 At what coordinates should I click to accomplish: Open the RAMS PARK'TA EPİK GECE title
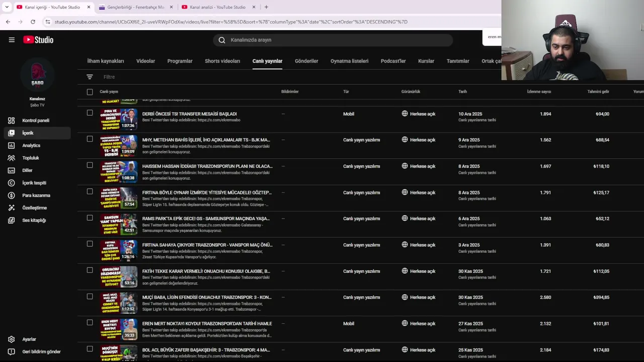click(206, 219)
